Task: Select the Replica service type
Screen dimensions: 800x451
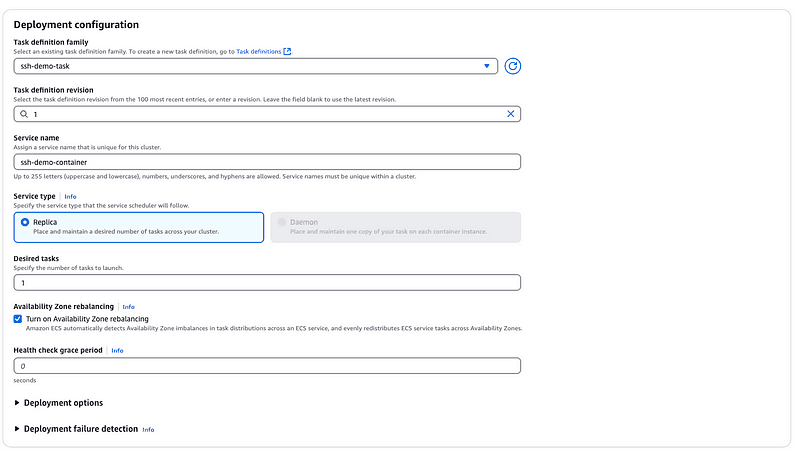Action: (x=139, y=228)
